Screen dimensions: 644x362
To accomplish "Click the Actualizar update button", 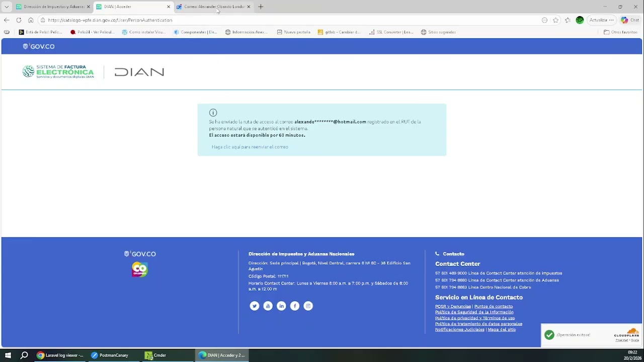I will tap(602, 20).
